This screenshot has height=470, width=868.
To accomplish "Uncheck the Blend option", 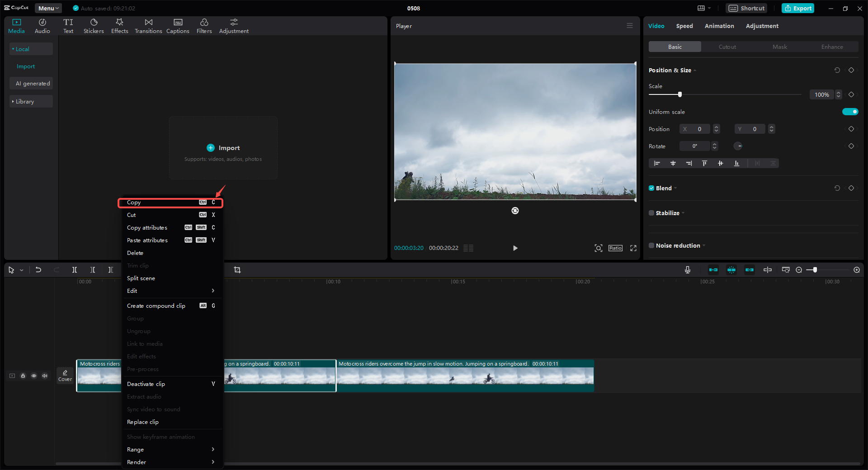I will [x=651, y=188].
